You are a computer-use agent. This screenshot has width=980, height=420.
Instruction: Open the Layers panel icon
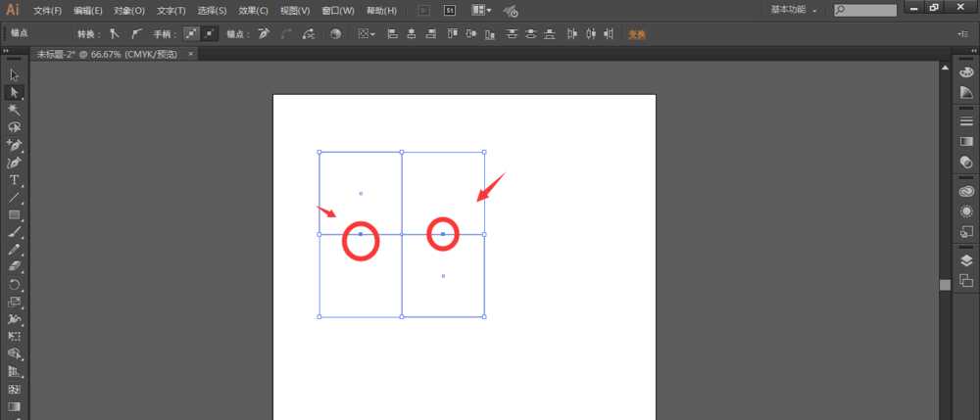pos(965,260)
